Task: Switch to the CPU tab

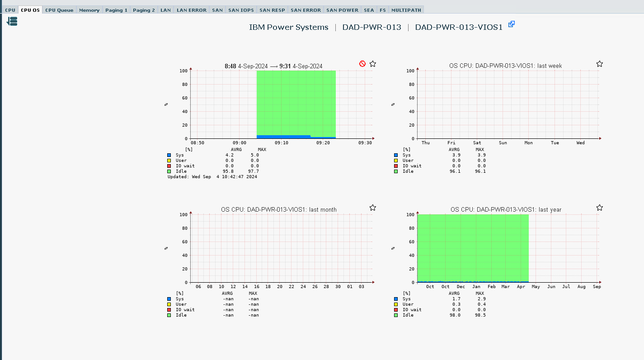Action: point(10,10)
